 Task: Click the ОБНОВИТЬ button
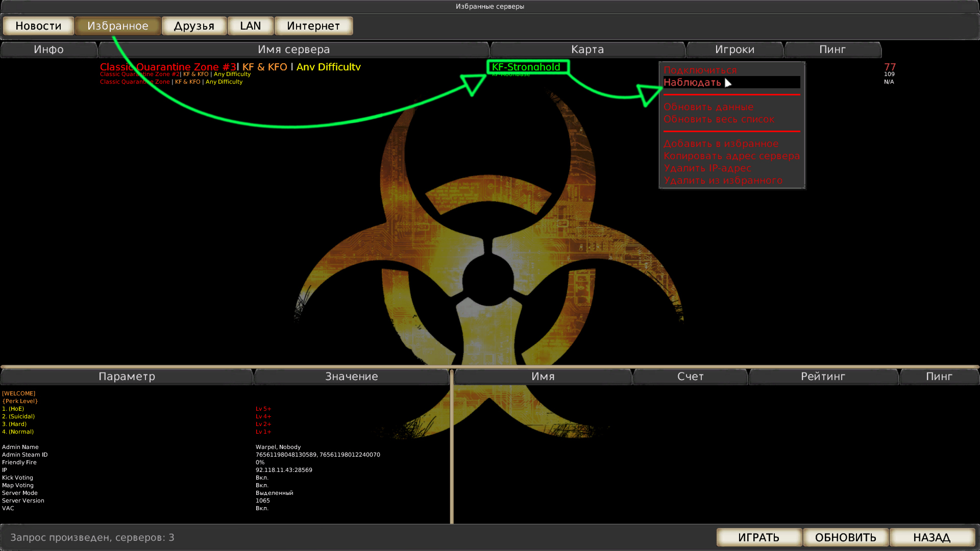coord(846,537)
